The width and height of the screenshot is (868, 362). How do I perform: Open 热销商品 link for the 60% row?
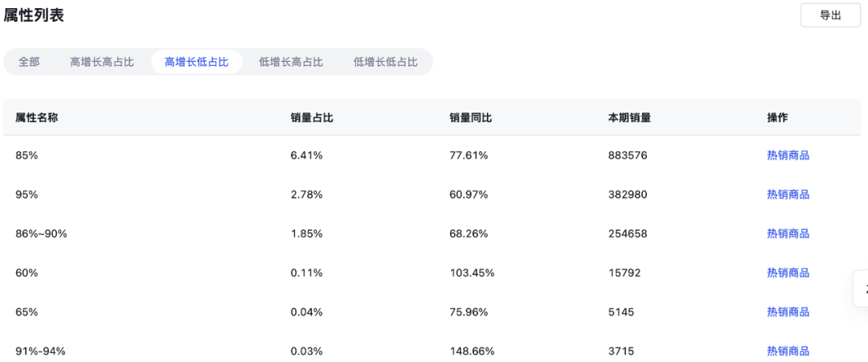pos(788,273)
